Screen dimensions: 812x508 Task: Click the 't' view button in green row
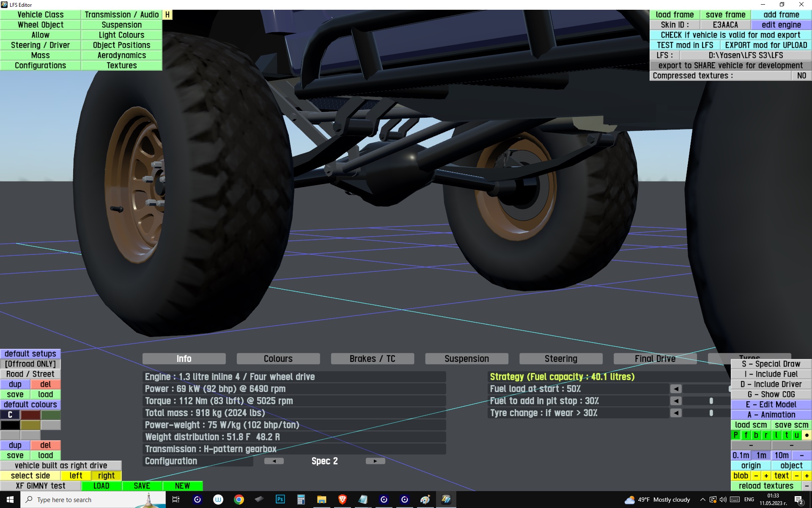click(x=786, y=435)
